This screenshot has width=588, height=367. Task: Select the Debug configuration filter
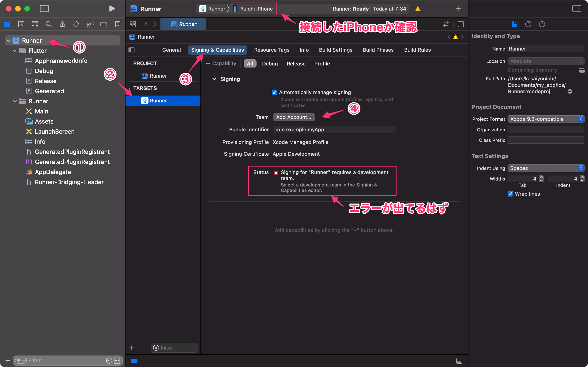coord(270,64)
